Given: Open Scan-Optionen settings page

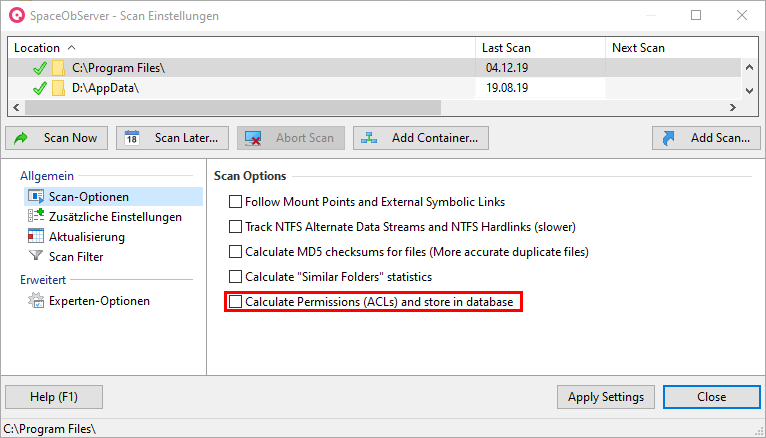Looking at the screenshot, I should point(113,196).
